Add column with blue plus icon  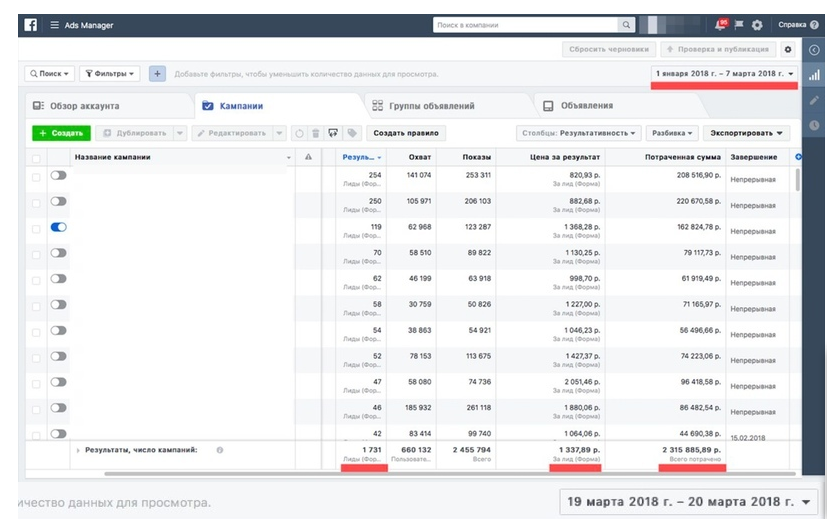[x=798, y=157]
